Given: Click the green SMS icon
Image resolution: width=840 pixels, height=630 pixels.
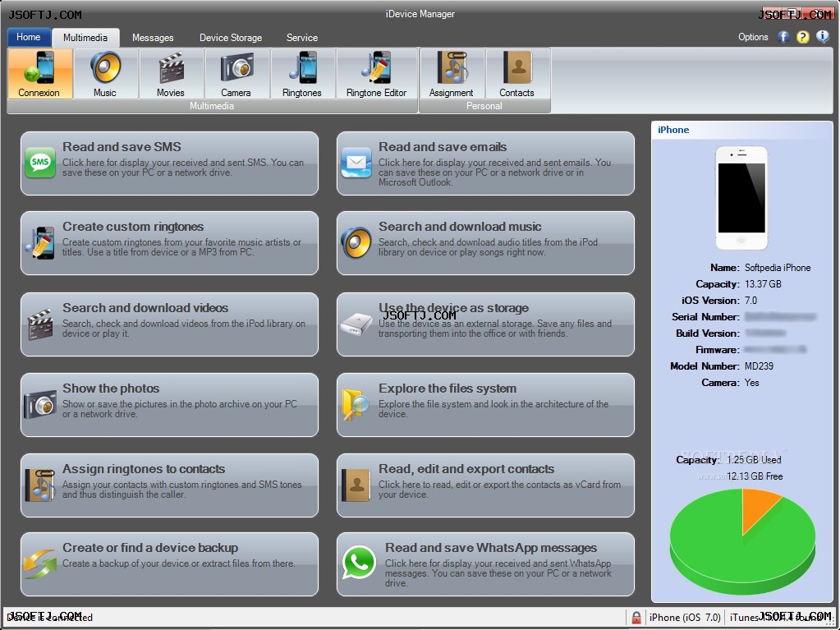Looking at the screenshot, I should pyautogui.click(x=40, y=163).
